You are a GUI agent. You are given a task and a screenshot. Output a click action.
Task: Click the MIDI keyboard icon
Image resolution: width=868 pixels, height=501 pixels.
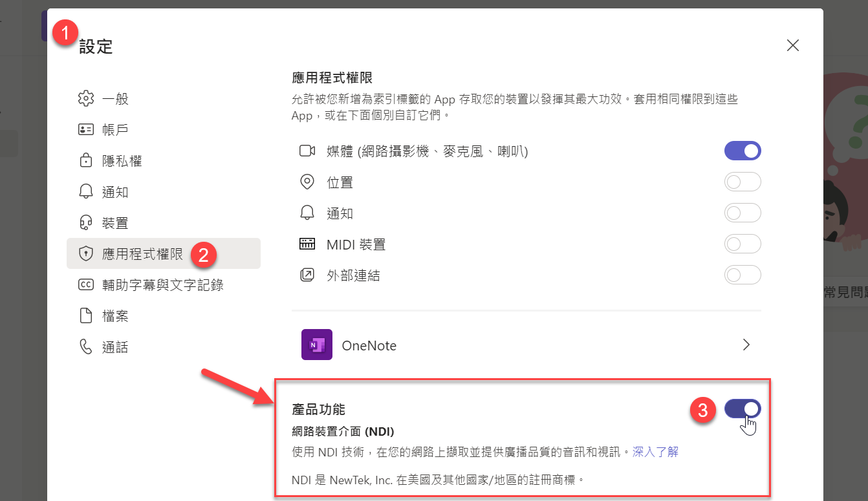[x=307, y=244]
